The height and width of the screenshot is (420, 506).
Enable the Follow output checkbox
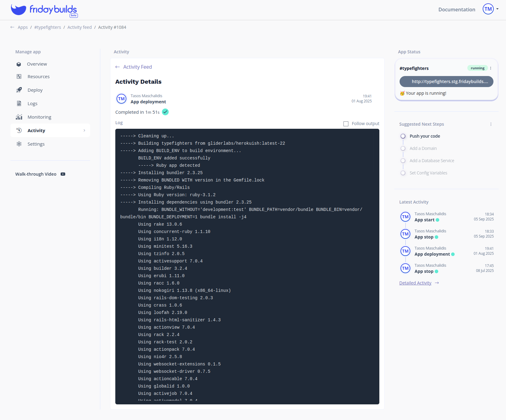pos(346,124)
